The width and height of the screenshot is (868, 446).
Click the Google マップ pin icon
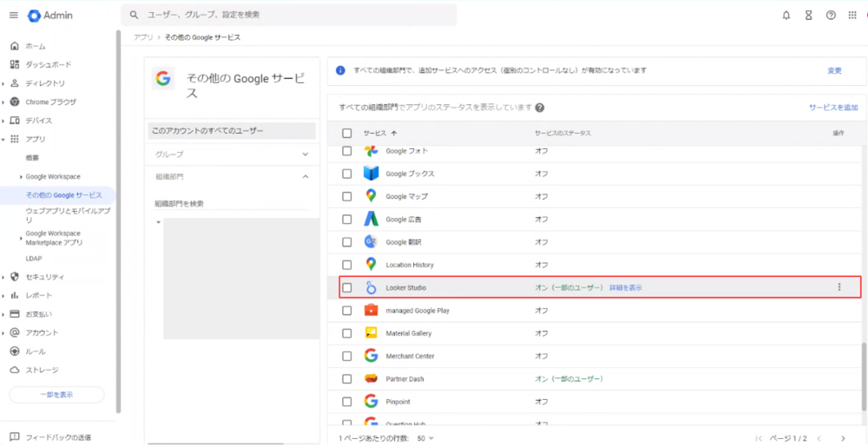[x=371, y=196]
